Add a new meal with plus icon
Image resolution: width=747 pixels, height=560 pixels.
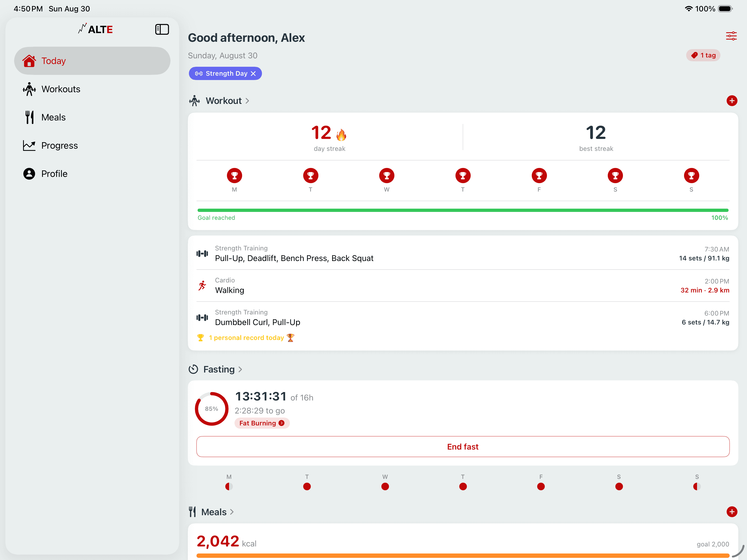[732, 511]
